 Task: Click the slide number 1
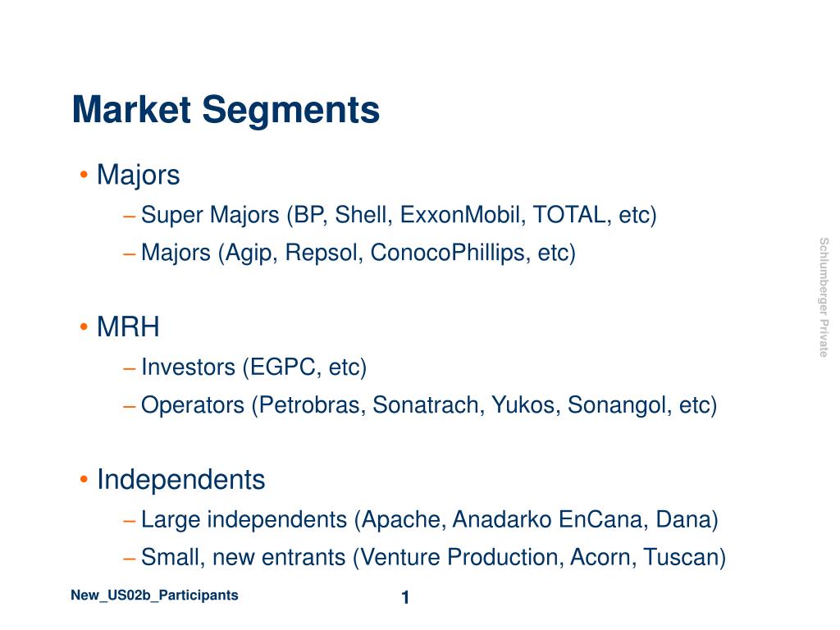(405, 597)
